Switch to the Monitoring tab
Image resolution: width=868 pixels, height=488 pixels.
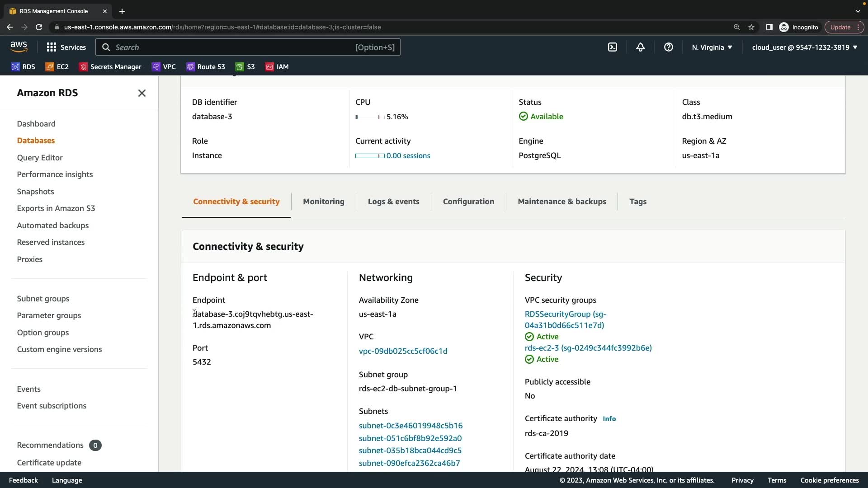tap(323, 202)
